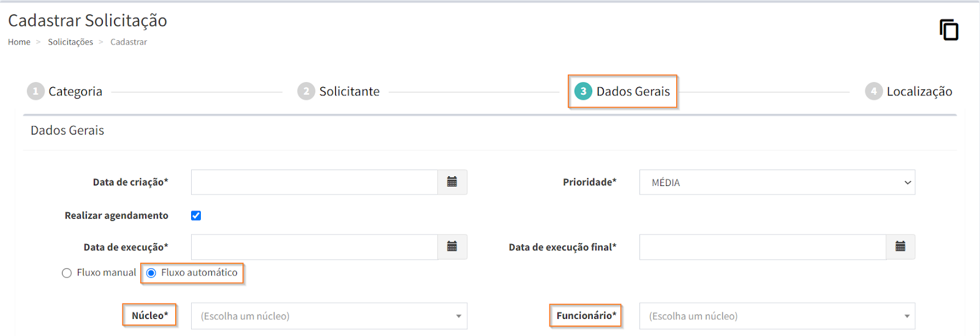The image size is (980, 336).
Task: Click step 4 Localização circle icon
Action: [873, 91]
